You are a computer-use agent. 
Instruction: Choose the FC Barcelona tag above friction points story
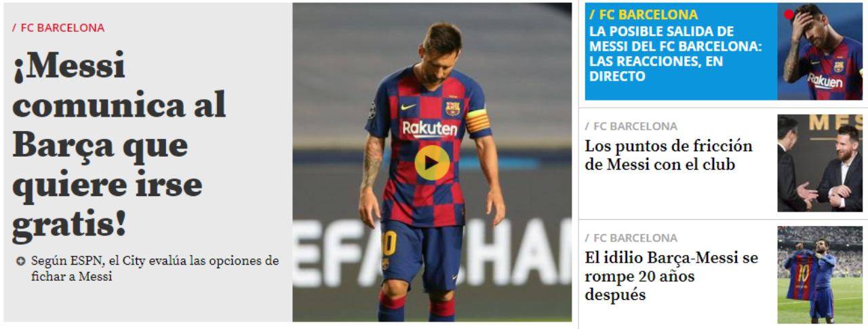point(631,126)
